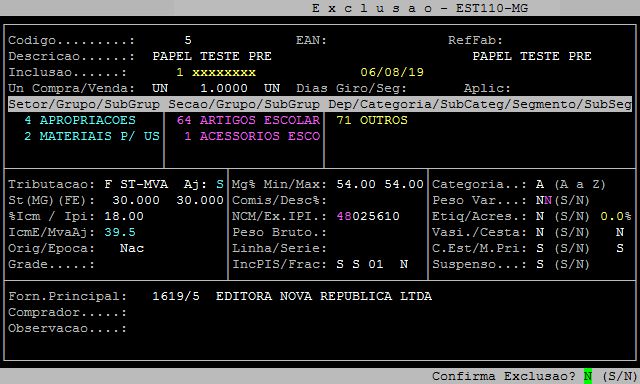This screenshot has width=640, height=384.
Task: Click the inclusion date 06/08/19
Action: point(392,73)
